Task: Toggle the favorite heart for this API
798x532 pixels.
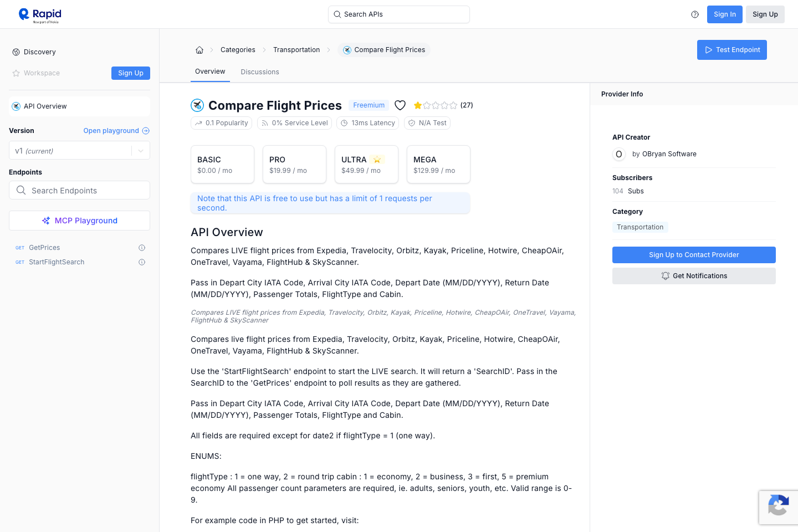Action: coord(400,105)
